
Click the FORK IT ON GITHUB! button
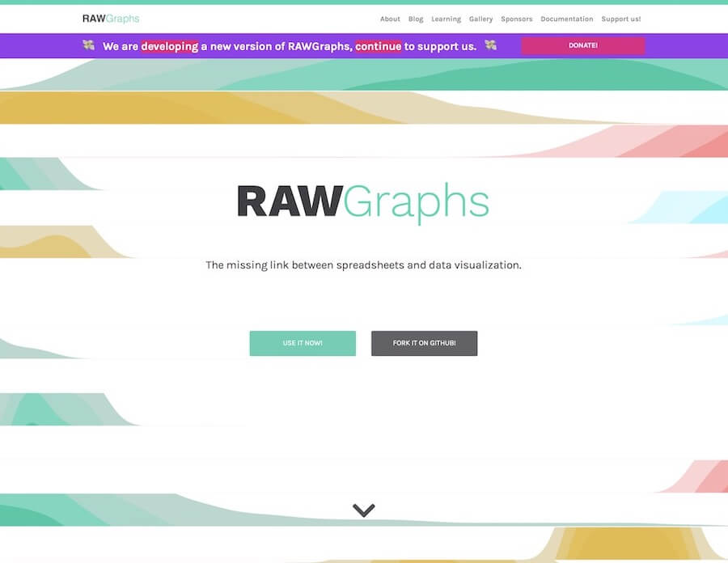425,343
